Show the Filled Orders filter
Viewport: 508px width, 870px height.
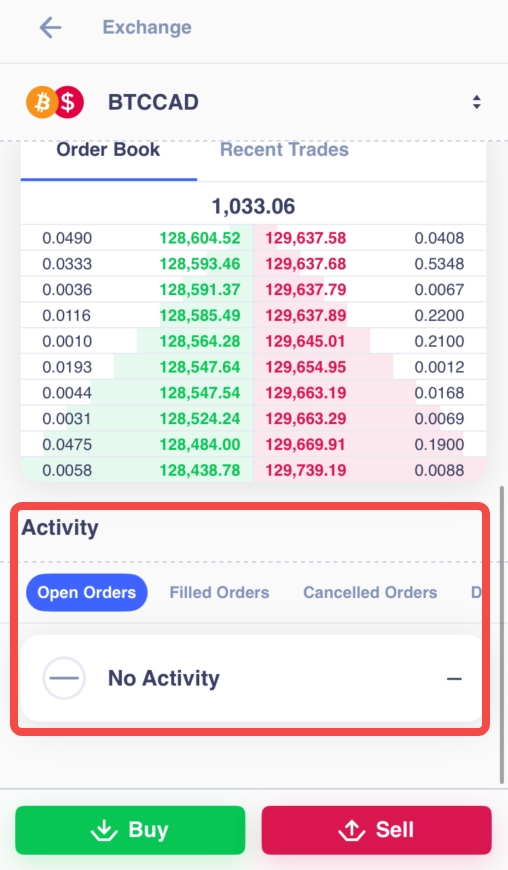tap(220, 593)
